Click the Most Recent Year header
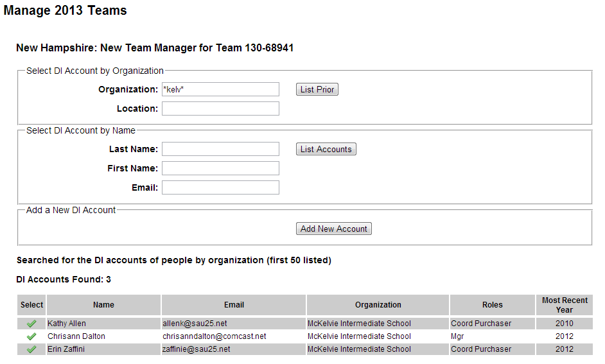Viewport: 605px width, 364px height. click(565, 305)
